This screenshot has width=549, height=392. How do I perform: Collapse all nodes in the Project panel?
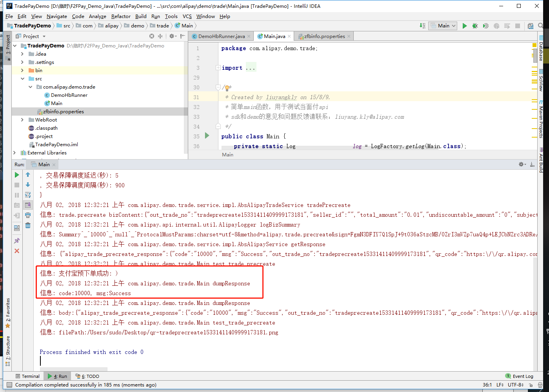[160, 36]
